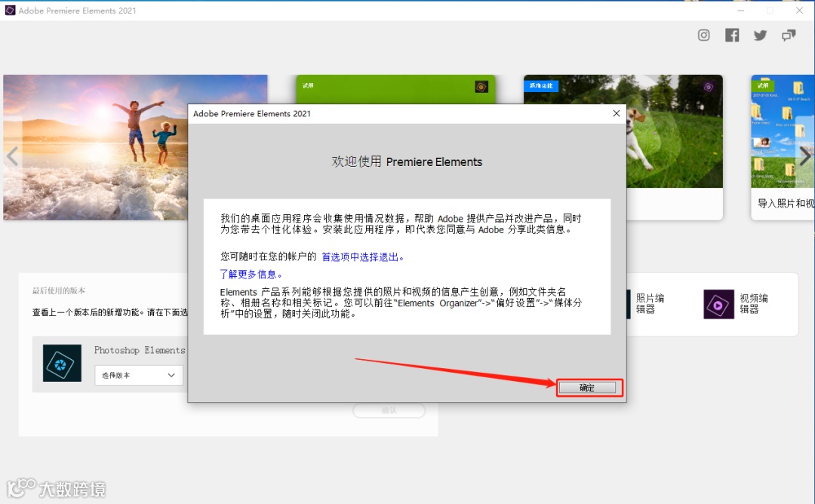The height and width of the screenshot is (504, 815).
Task: Click the video editor purple icon
Action: pos(718,304)
